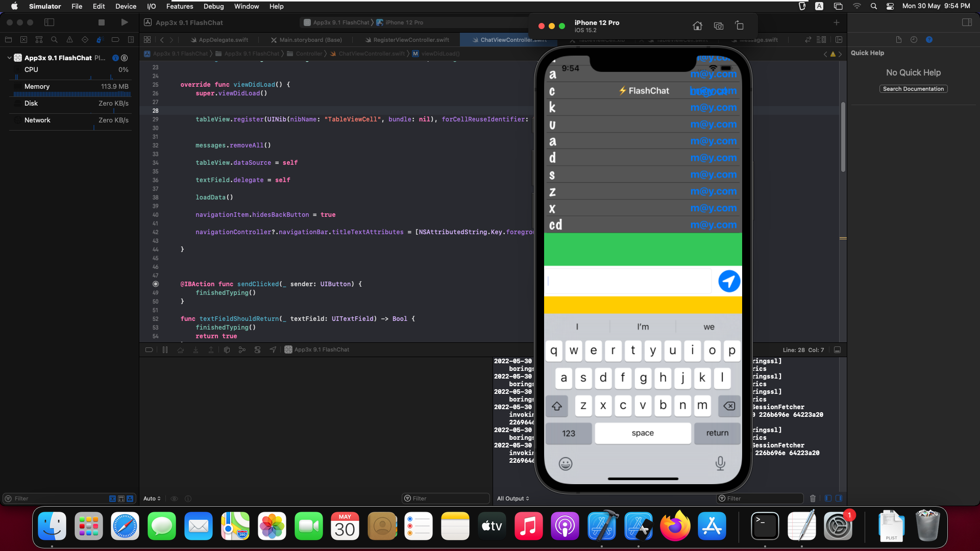Open the Find navigator magnifier icon
The height and width of the screenshot is (551, 980).
pos(54,40)
